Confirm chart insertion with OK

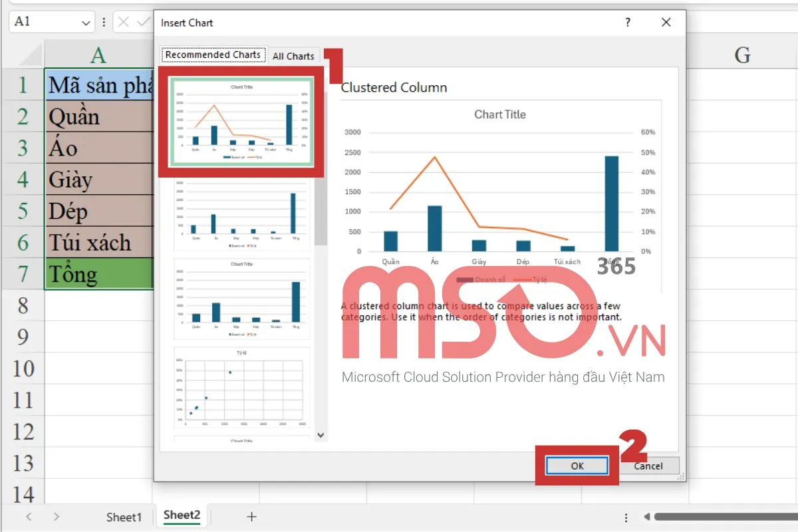tap(576, 465)
